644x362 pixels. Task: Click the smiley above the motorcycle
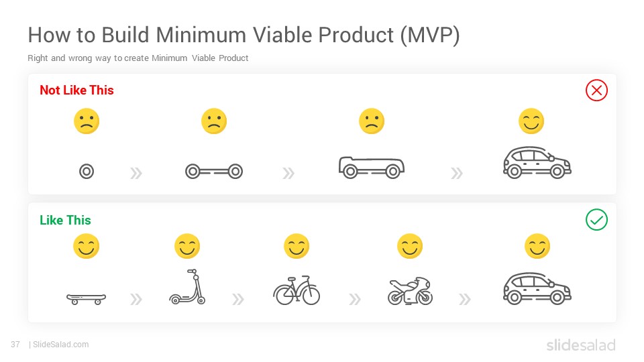click(410, 246)
